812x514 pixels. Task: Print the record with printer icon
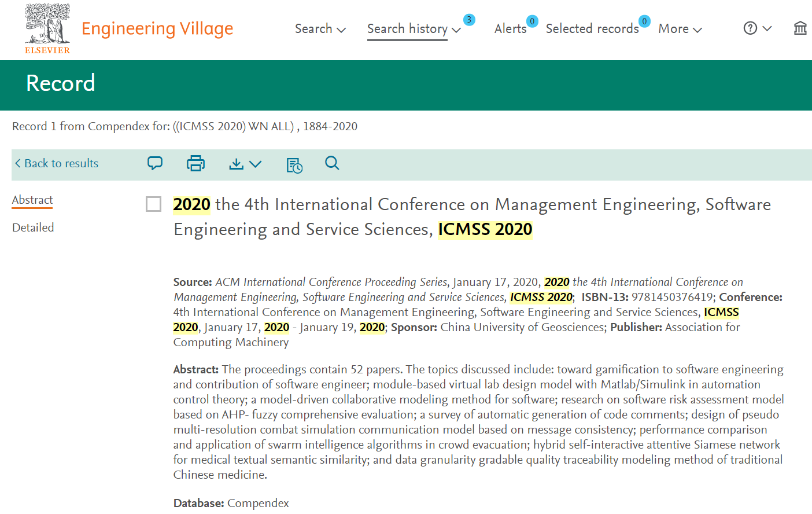(x=195, y=164)
